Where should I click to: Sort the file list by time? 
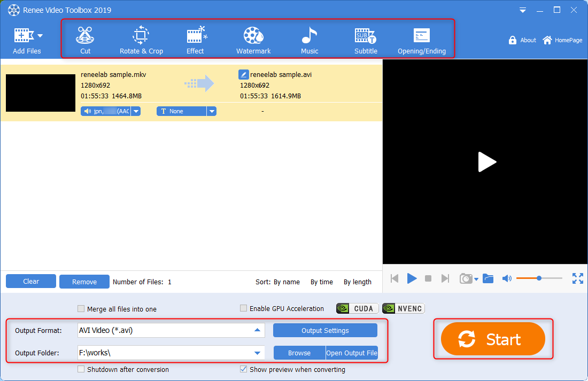click(x=321, y=282)
